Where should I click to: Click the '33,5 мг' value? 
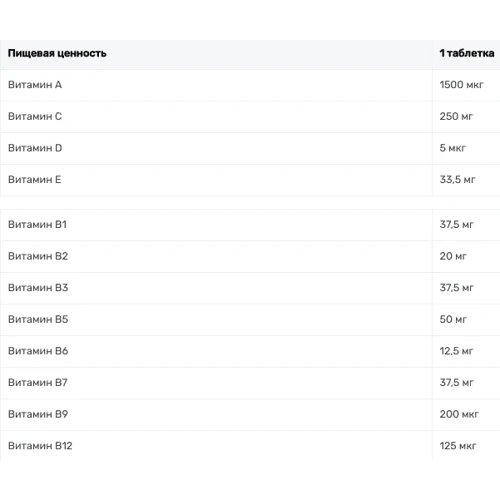tap(457, 179)
